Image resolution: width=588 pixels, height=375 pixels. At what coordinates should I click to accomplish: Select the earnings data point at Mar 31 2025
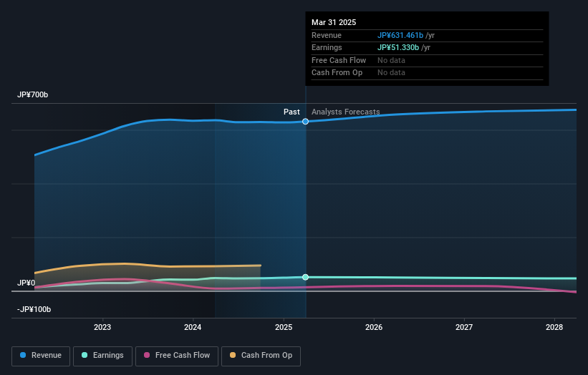click(305, 277)
